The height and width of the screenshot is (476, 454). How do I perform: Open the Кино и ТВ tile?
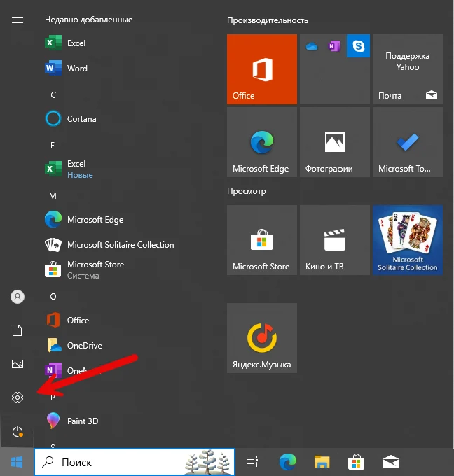coord(334,240)
